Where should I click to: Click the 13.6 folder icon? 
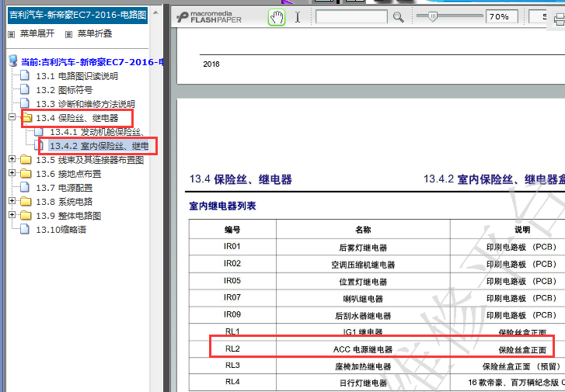point(26,174)
